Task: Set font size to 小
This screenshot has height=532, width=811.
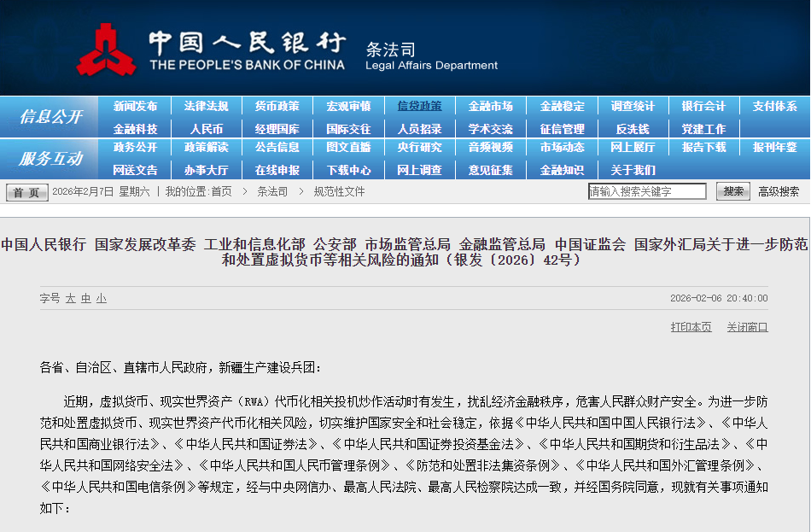Action: click(102, 298)
